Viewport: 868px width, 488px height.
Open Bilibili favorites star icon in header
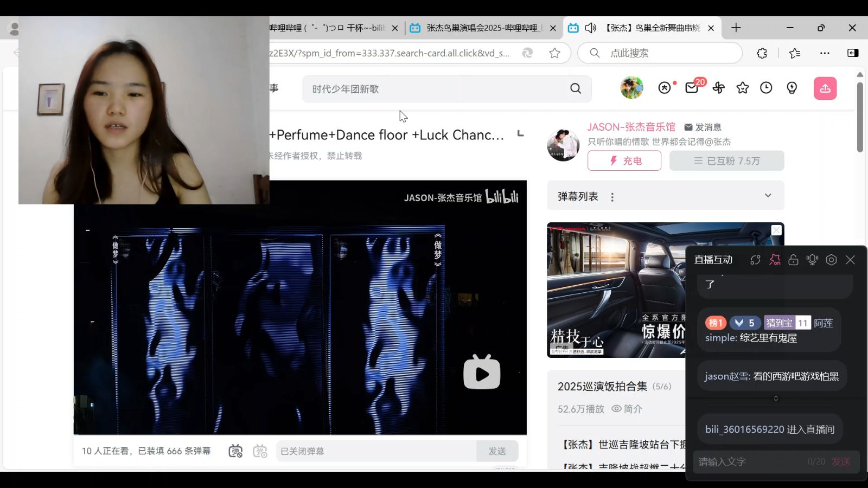click(x=743, y=88)
